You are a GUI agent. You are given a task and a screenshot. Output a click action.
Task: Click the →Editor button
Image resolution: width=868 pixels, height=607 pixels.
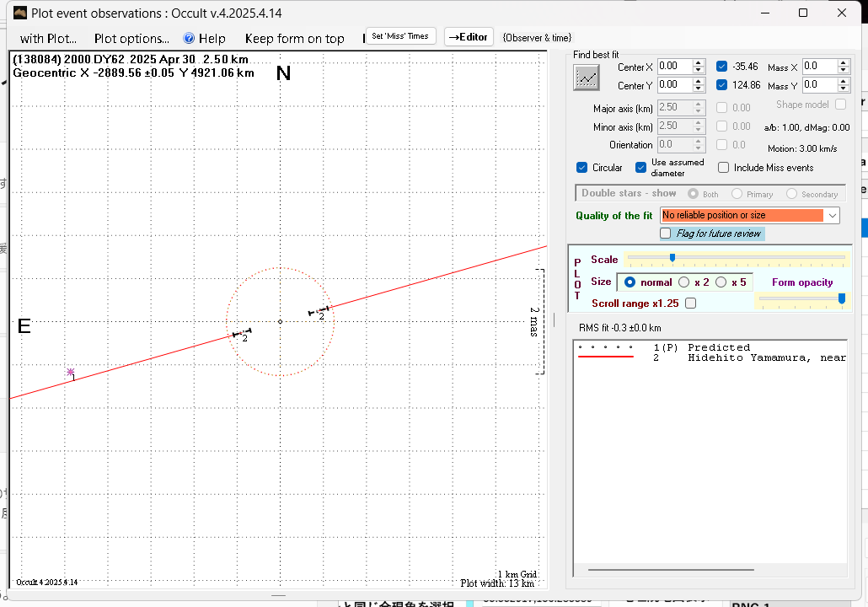coord(468,37)
